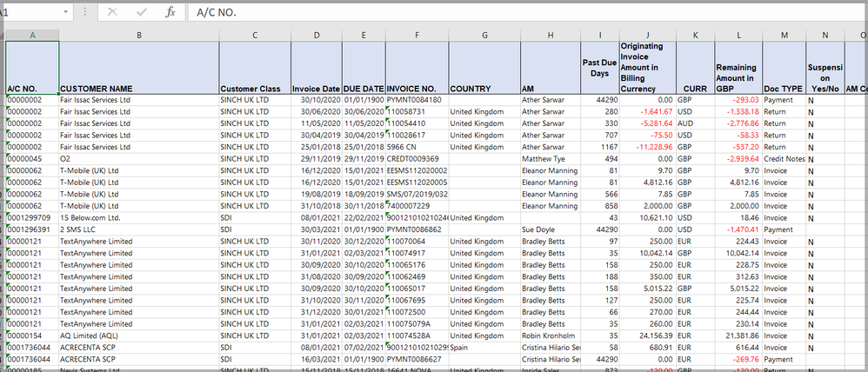Select the Matthew Tye AM cell

[x=551, y=159]
